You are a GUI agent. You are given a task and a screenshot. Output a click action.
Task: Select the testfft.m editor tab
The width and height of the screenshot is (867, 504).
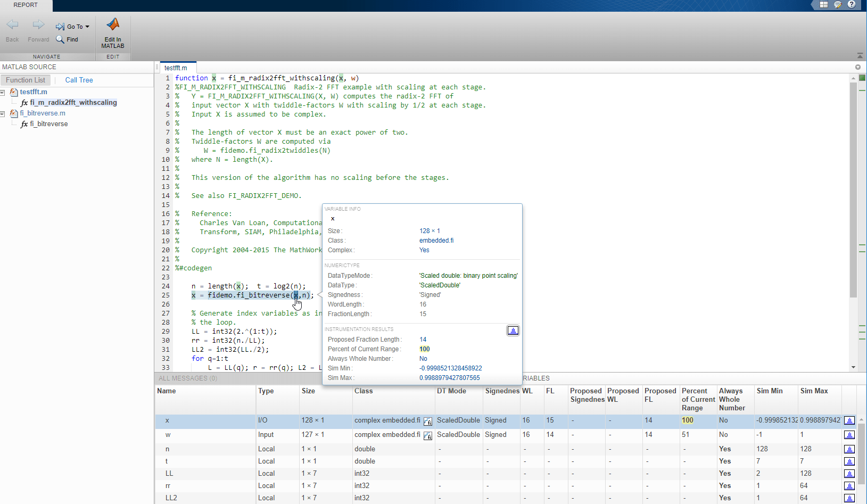176,68
